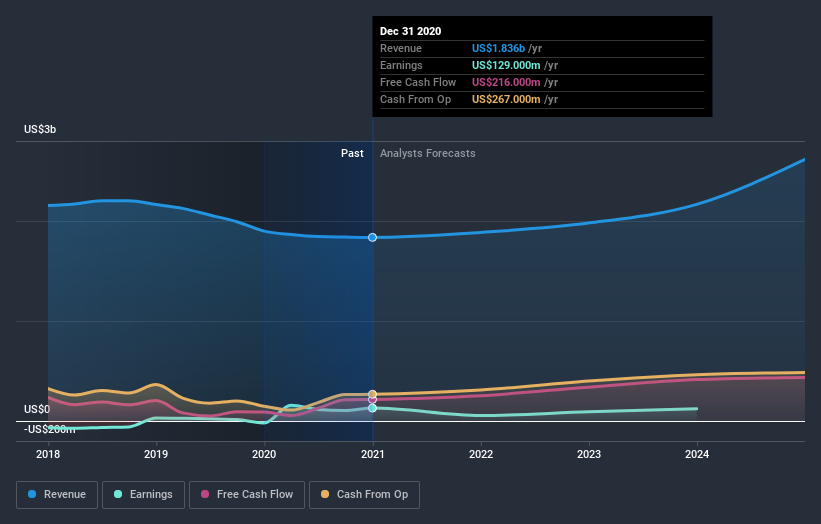Click the Cash From Op label in tooltip

(415, 99)
